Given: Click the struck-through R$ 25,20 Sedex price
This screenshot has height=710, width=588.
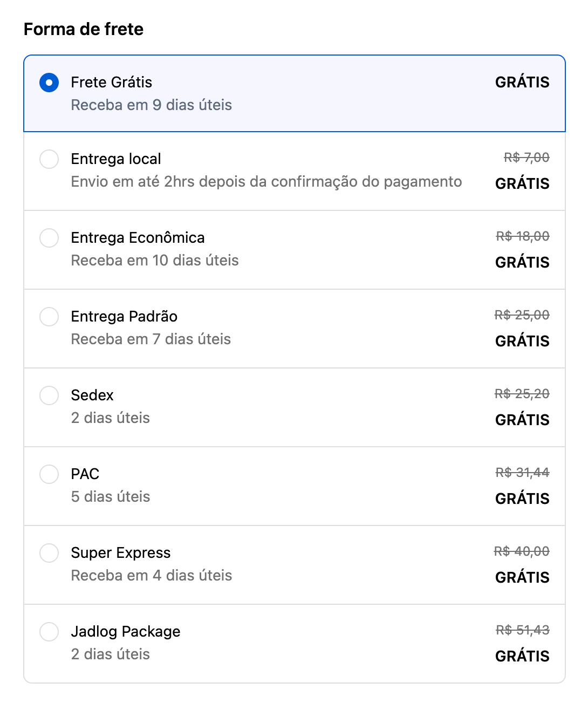Looking at the screenshot, I should coord(522,394).
